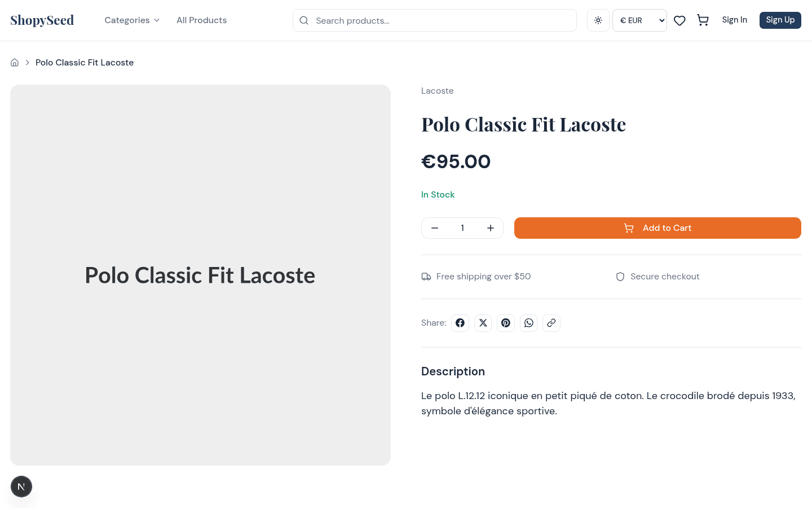The width and height of the screenshot is (812, 508).
Task: Expand the Categories menu
Action: coord(131,20)
